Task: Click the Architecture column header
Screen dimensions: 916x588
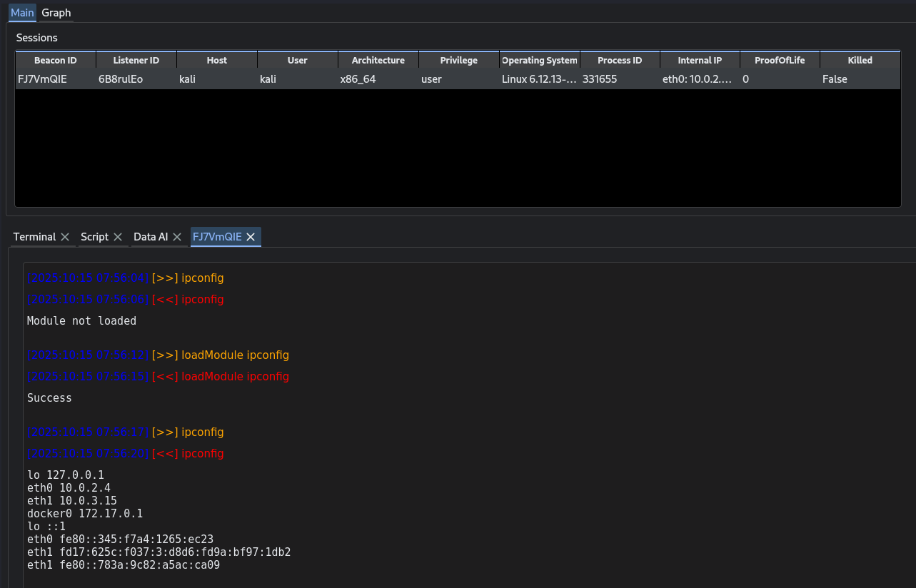Action: pyautogui.click(x=378, y=61)
